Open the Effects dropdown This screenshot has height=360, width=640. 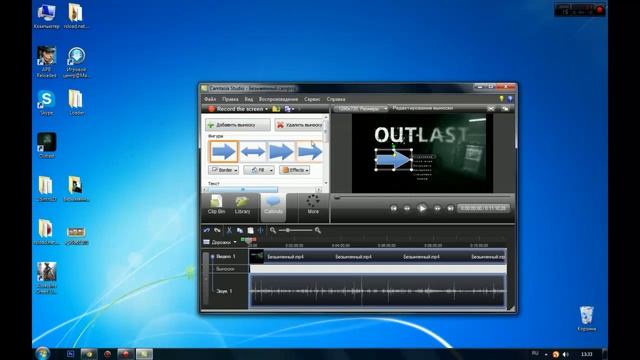(x=295, y=170)
